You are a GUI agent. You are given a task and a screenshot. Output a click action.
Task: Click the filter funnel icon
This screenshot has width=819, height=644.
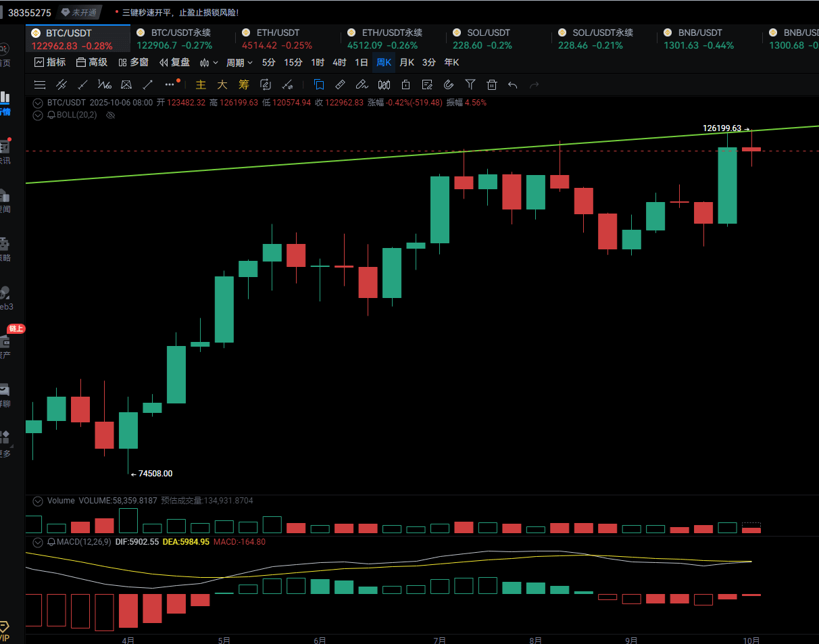coord(470,84)
